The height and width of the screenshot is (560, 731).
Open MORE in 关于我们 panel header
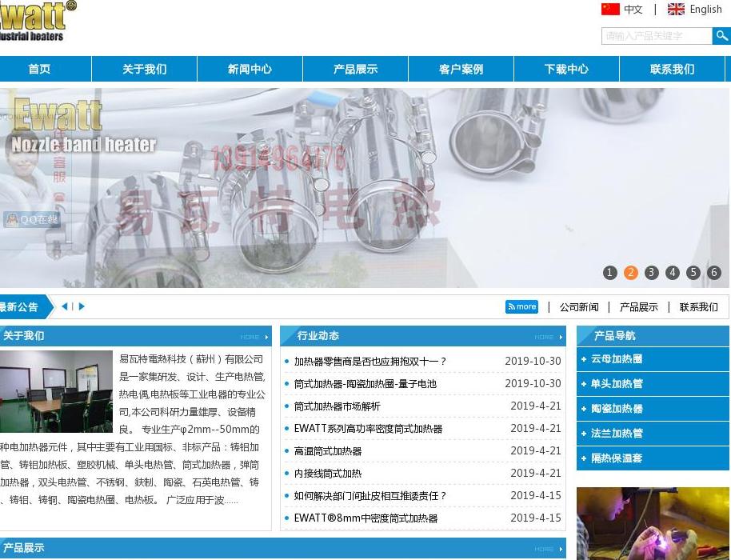254,337
